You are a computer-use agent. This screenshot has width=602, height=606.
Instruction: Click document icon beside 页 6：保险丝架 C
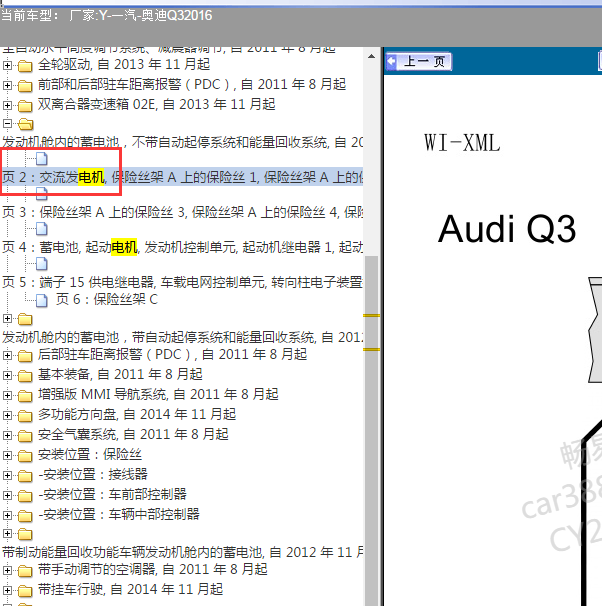coord(42,300)
